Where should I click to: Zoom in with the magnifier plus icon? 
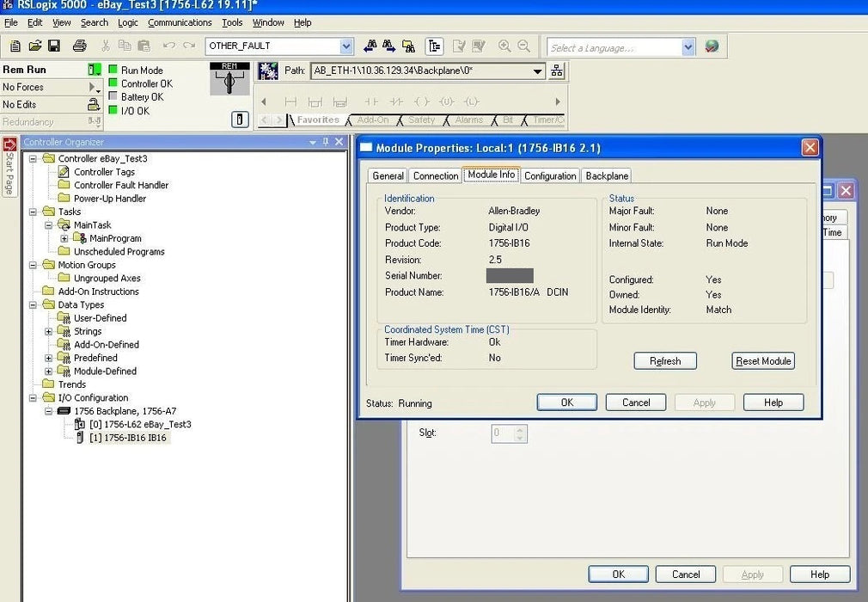[504, 46]
